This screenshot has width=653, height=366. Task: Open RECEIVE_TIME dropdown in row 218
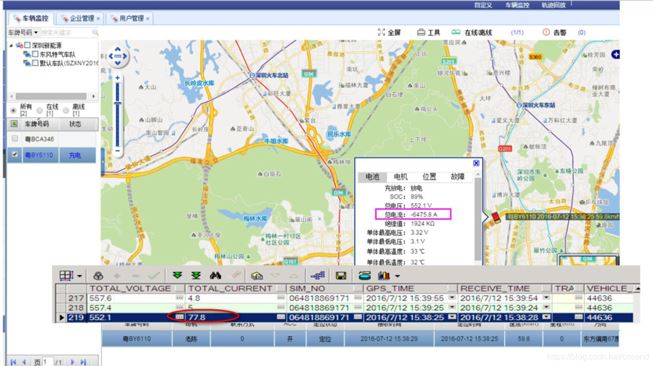coord(546,307)
